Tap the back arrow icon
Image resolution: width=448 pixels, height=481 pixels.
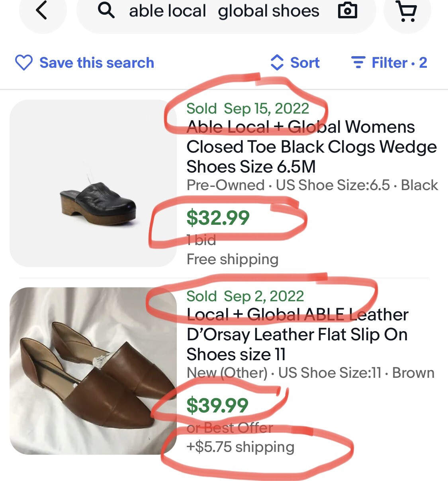(42, 10)
